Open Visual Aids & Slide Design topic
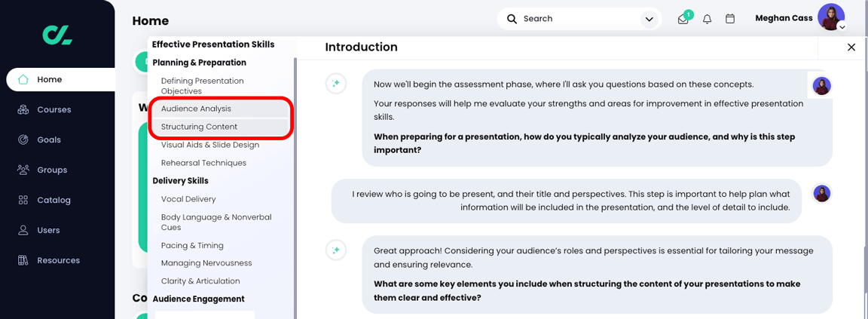This screenshot has width=868, height=319. tap(209, 145)
